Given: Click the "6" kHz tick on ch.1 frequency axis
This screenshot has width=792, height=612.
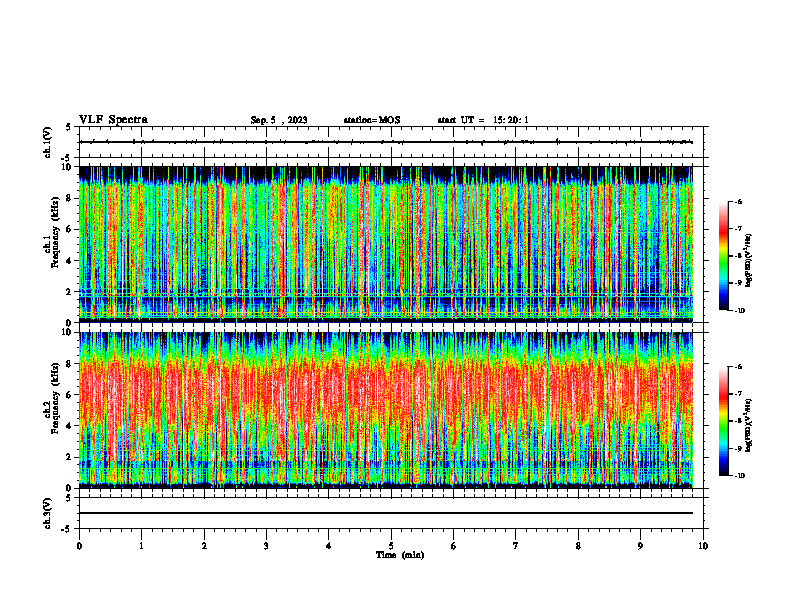Looking at the screenshot, I should click(x=70, y=229).
